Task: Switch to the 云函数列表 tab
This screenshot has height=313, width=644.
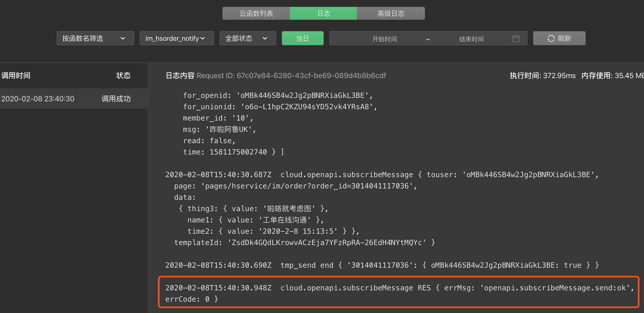Action: (x=256, y=13)
